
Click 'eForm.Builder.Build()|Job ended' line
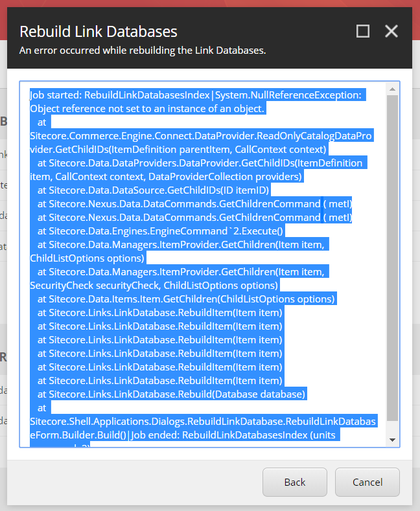pyautogui.click(x=183, y=435)
